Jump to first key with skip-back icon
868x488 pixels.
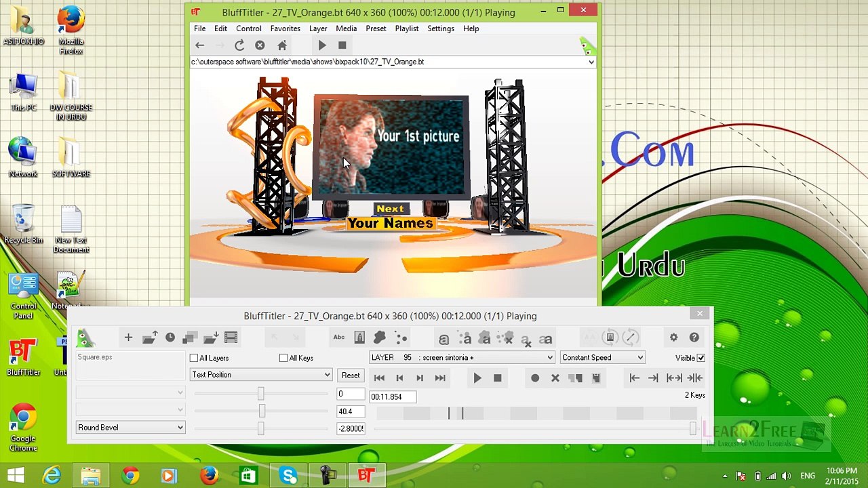click(x=379, y=378)
